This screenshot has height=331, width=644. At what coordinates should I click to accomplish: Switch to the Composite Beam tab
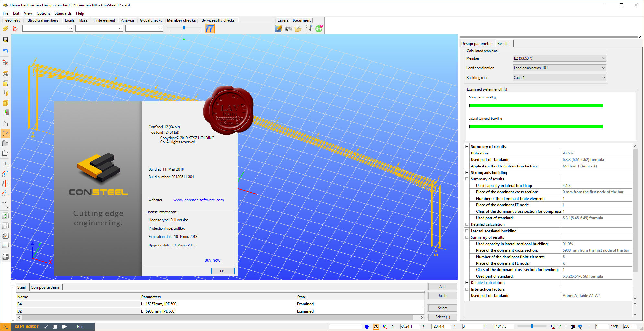tap(45, 287)
